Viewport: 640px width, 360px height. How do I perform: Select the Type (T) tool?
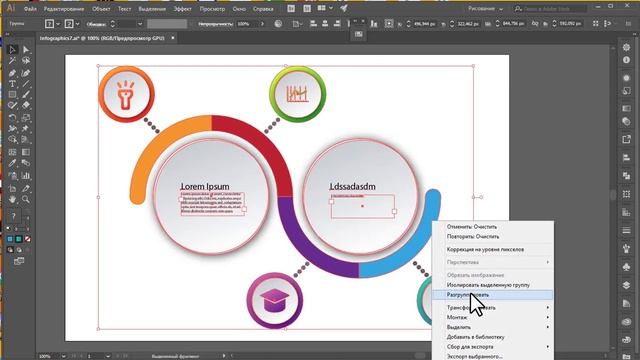(12, 84)
